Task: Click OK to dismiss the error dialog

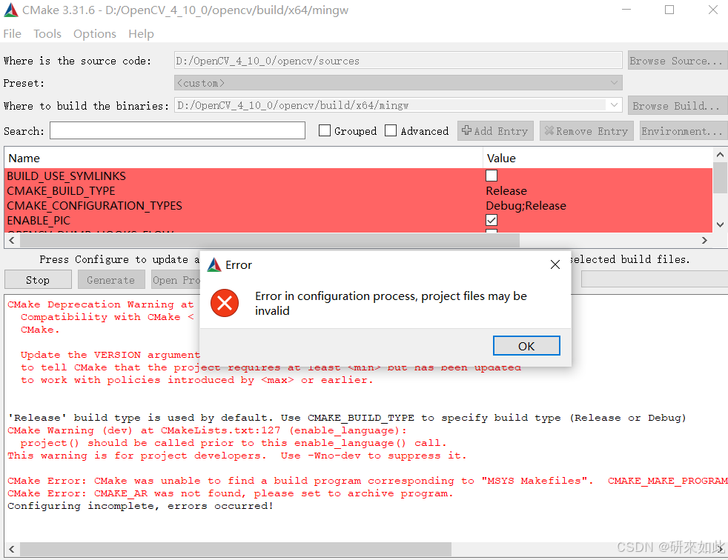Action: (526, 345)
